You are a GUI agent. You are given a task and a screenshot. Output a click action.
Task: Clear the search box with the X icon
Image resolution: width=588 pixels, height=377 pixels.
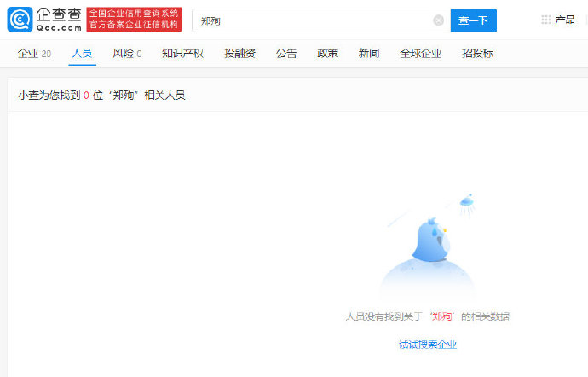438,20
